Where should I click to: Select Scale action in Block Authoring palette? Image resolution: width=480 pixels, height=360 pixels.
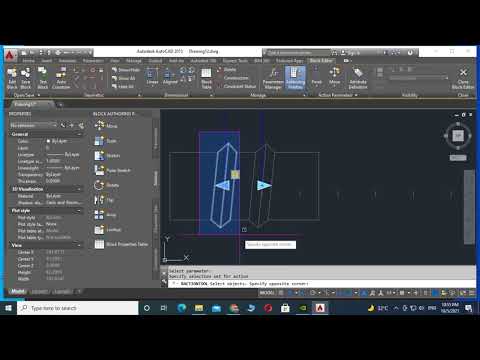pos(105,141)
